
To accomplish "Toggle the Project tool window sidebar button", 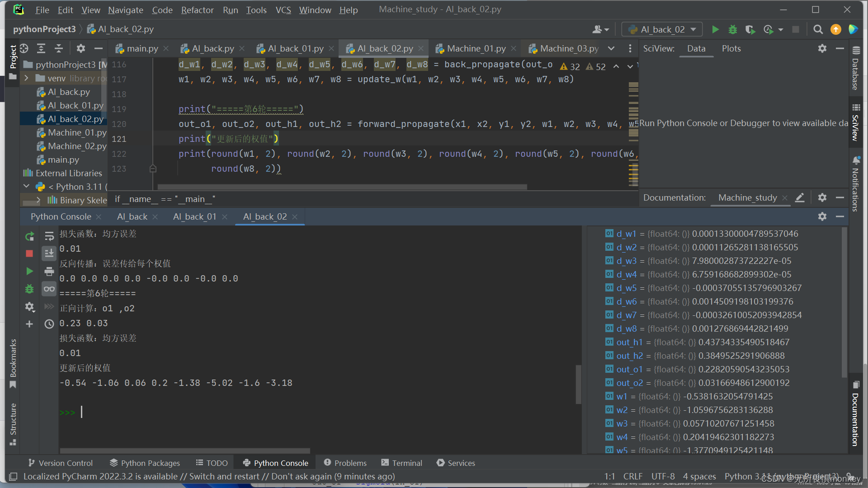I will tap(13, 62).
